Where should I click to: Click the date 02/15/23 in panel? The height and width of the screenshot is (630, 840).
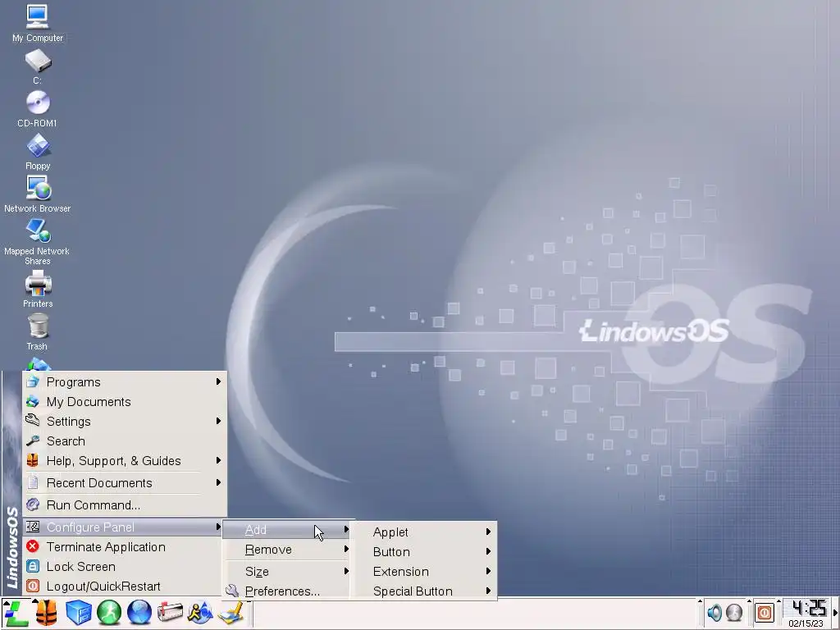click(806, 623)
